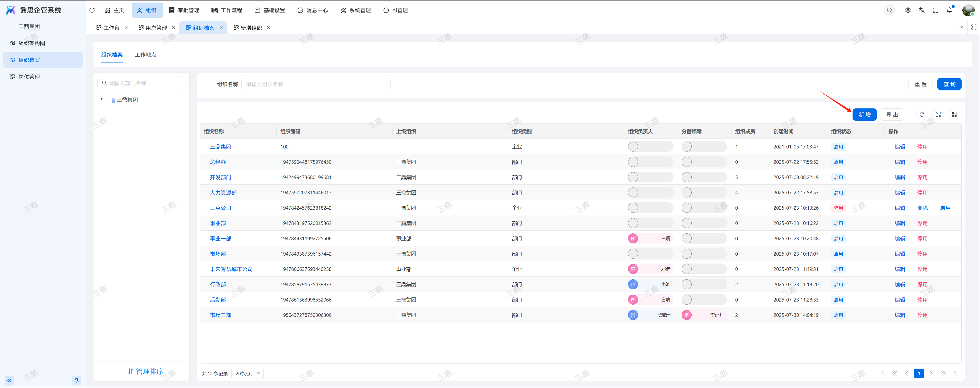This screenshot has width=980, height=388.
Task: Open the tabs dropdown chevron at right
Action: tap(961, 27)
